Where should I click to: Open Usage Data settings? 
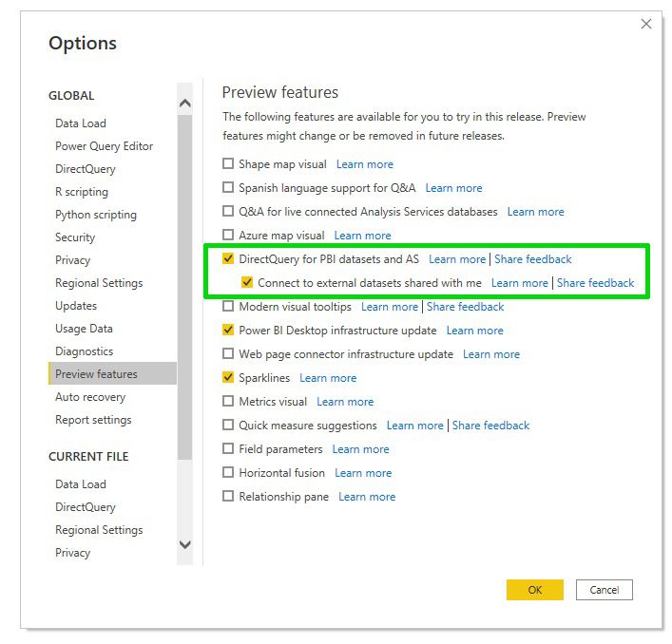pos(84,329)
